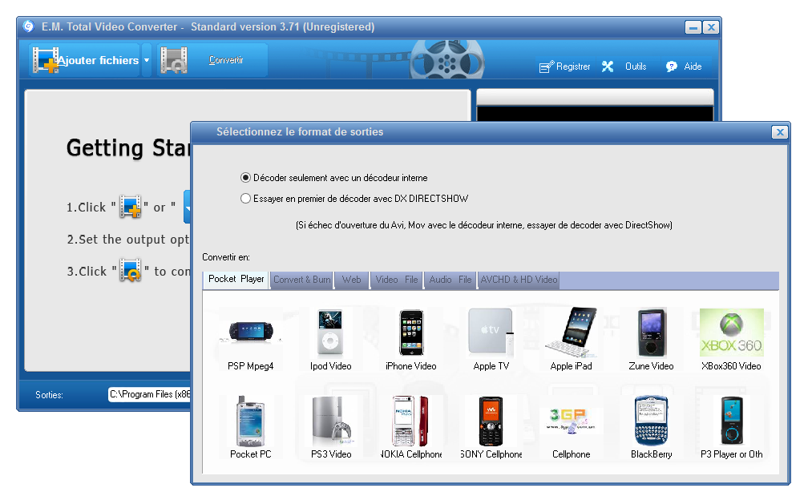This screenshot has height=504, width=812.
Task: Open the AVCHD & HD Video tab
Action: (x=519, y=280)
